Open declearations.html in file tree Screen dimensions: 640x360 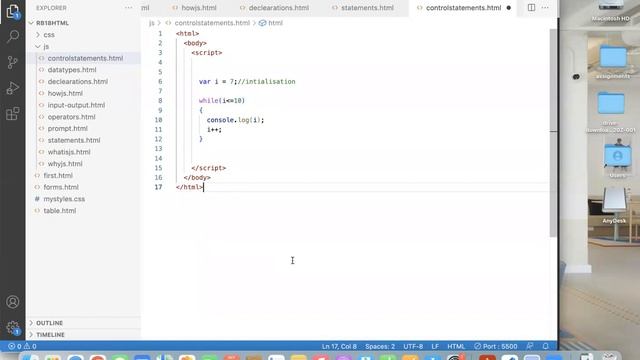[78, 82]
